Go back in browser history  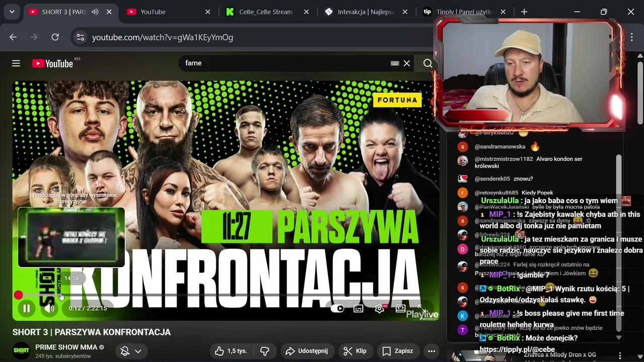tap(13, 37)
